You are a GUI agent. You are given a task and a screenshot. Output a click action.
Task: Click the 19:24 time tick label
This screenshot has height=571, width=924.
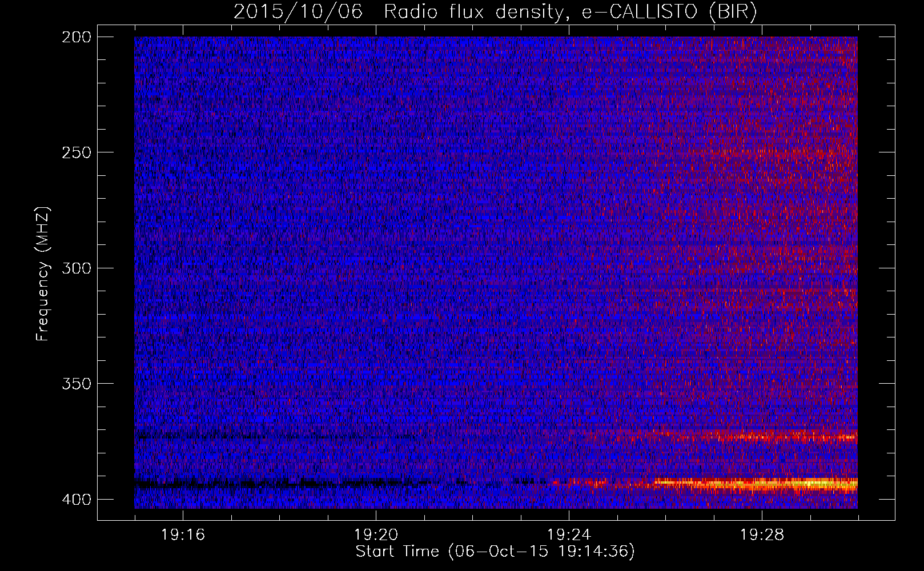[x=569, y=535]
